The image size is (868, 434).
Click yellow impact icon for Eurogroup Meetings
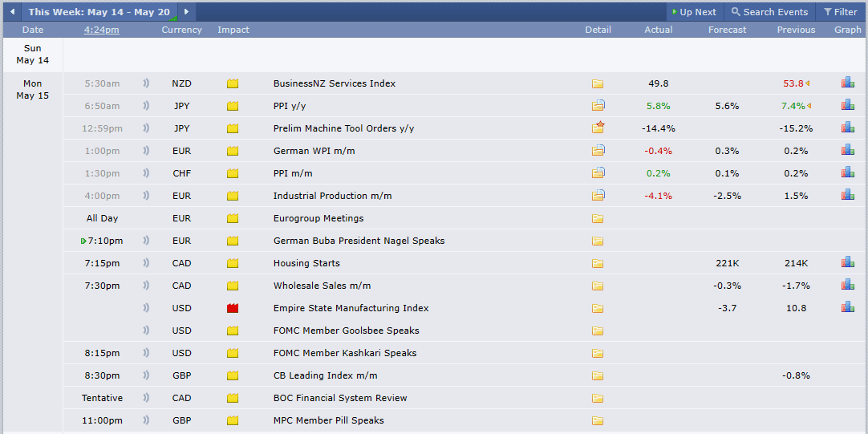233,218
